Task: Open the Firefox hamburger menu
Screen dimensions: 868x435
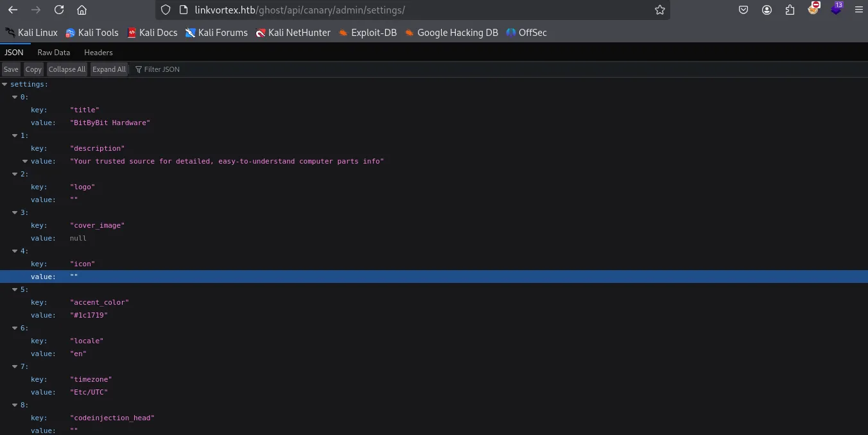Action: [859, 10]
